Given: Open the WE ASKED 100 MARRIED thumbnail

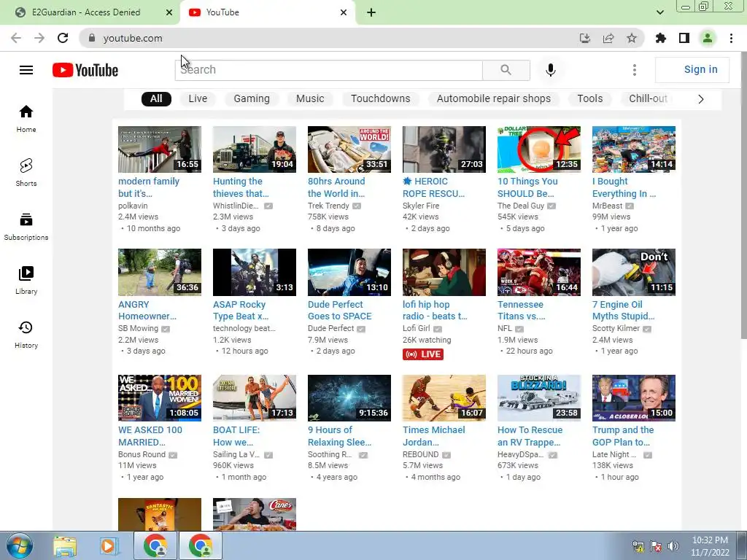Looking at the screenshot, I should click(x=160, y=397).
